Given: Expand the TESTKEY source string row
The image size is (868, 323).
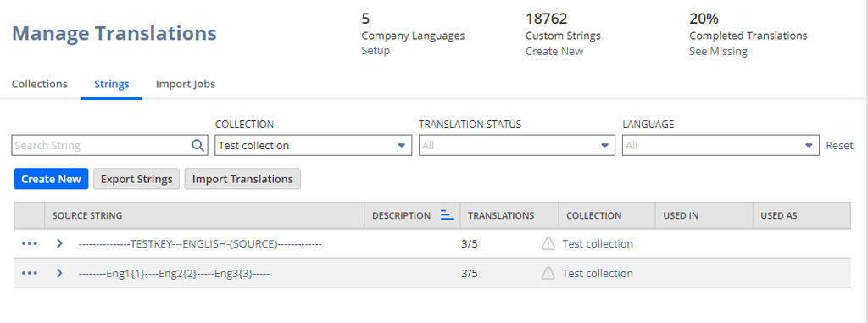Looking at the screenshot, I should click(x=60, y=243).
